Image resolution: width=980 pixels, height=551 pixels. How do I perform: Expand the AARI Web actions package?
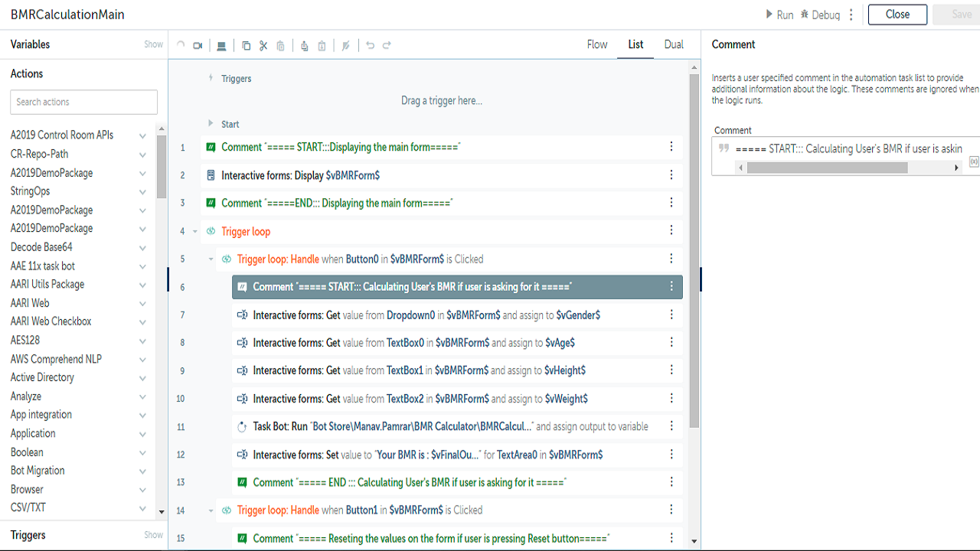pyautogui.click(x=142, y=304)
